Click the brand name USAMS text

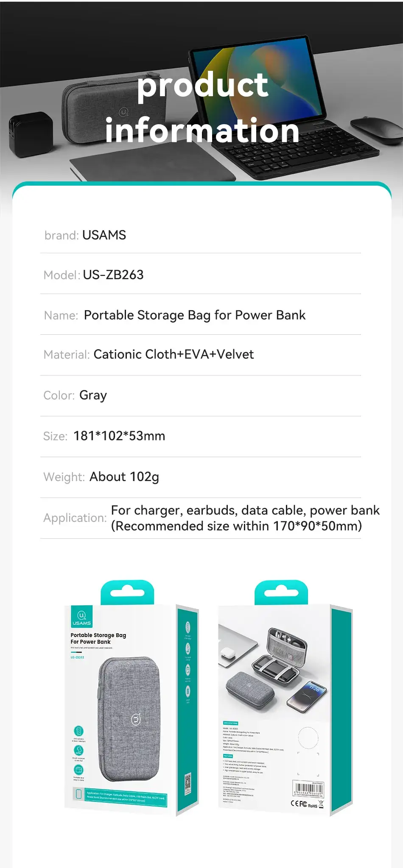pyautogui.click(x=104, y=235)
